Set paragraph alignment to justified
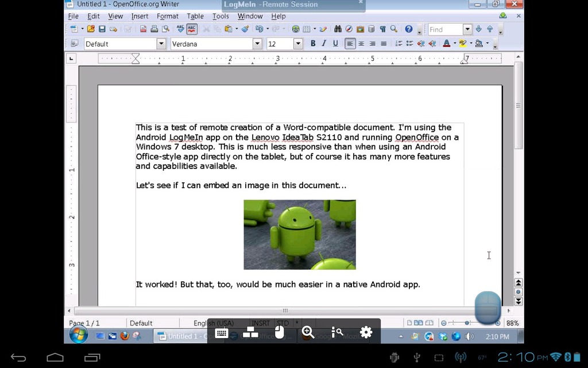 coord(384,44)
